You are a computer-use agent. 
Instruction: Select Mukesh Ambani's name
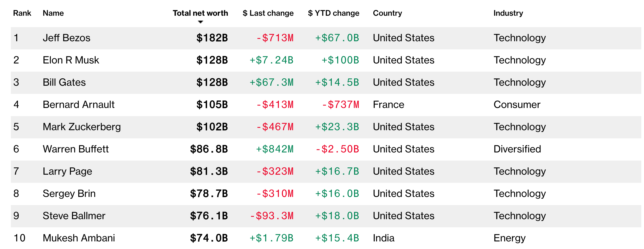click(x=79, y=238)
